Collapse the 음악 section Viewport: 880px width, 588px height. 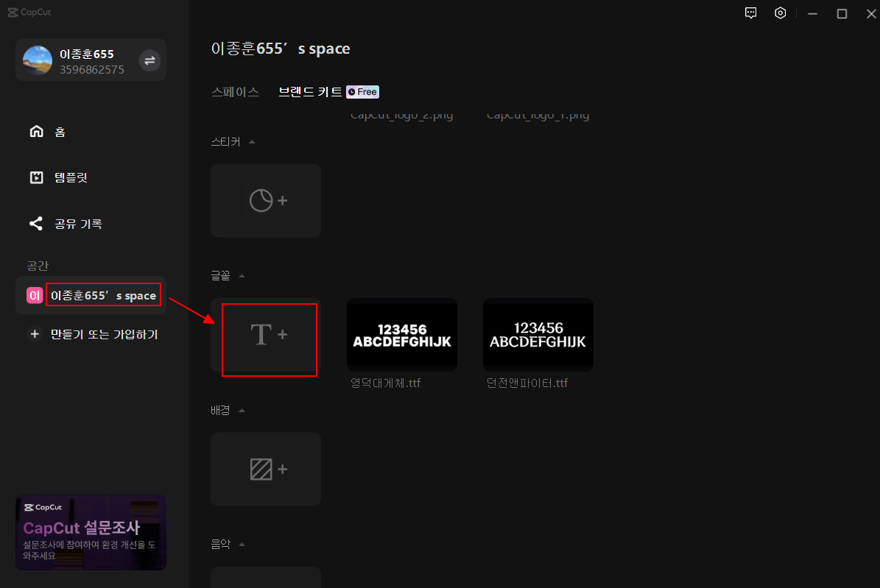coord(242,545)
